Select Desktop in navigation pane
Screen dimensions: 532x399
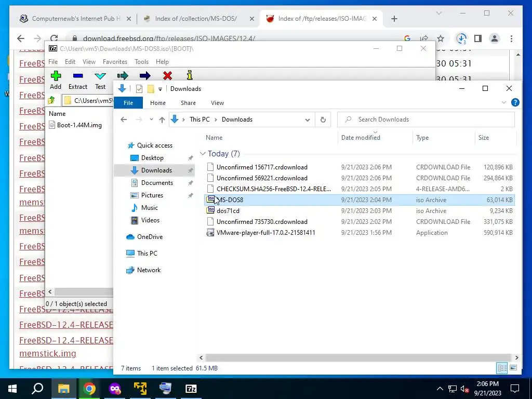(x=152, y=158)
